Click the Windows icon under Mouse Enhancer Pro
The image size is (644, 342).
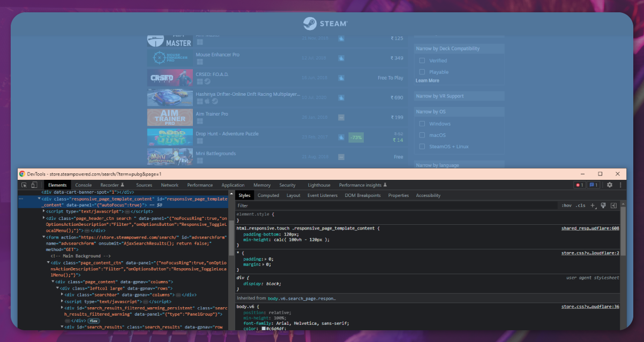point(199,63)
